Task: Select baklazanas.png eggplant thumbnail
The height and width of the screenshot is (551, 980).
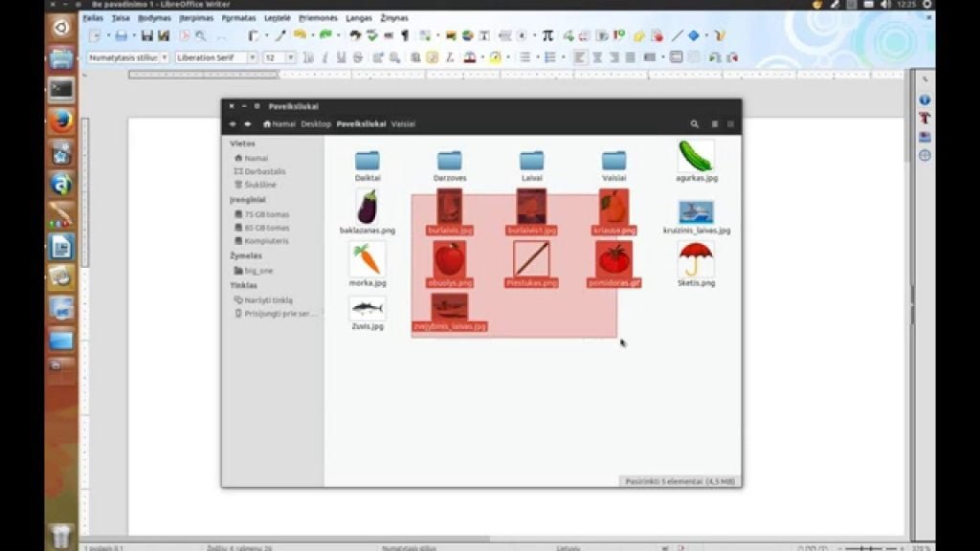Action: (367, 207)
